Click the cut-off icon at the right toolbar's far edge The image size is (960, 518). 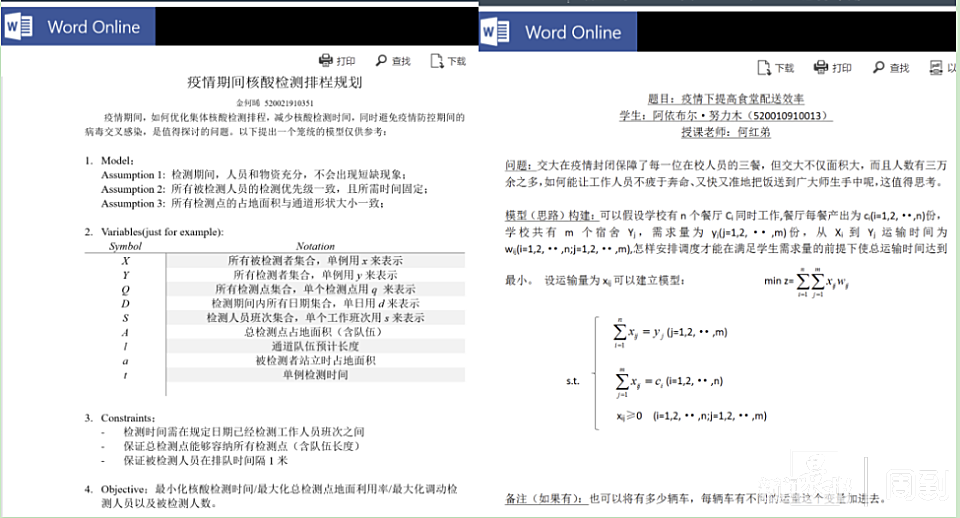(x=937, y=67)
